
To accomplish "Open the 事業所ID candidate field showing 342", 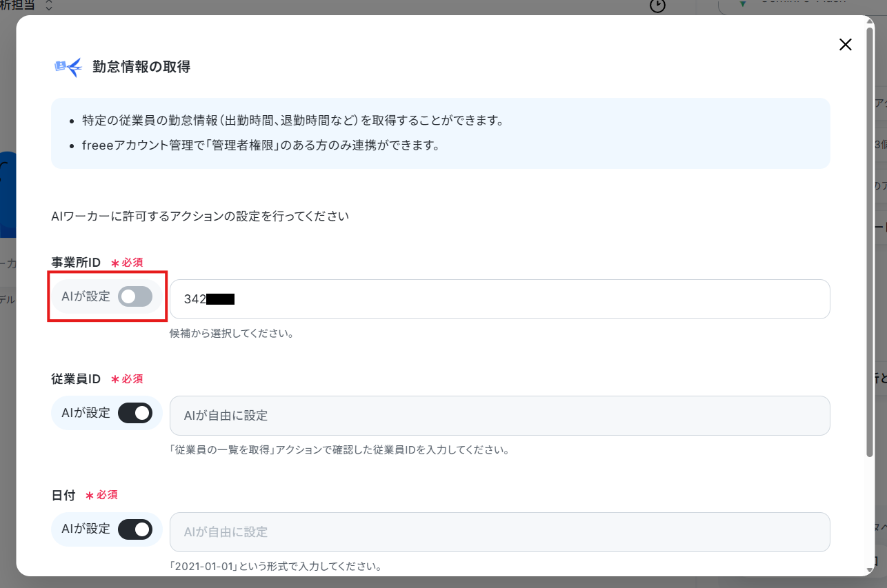I will 499,299.
